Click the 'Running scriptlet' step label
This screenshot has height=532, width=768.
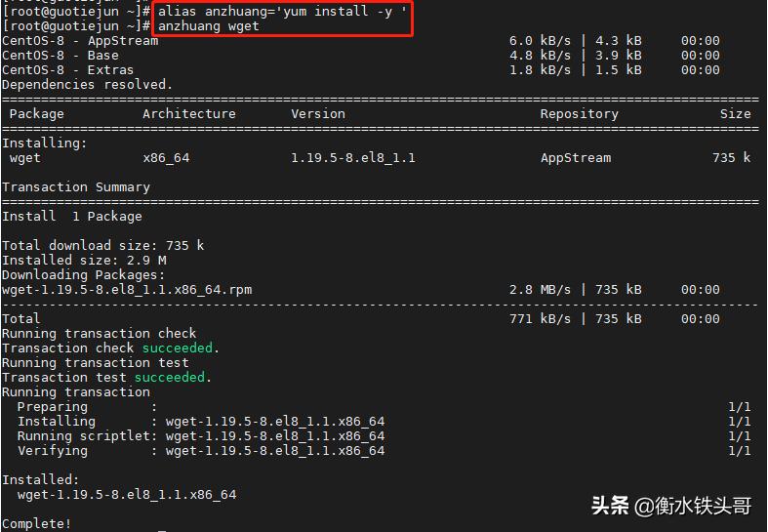pyautogui.click(x=83, y=436)
